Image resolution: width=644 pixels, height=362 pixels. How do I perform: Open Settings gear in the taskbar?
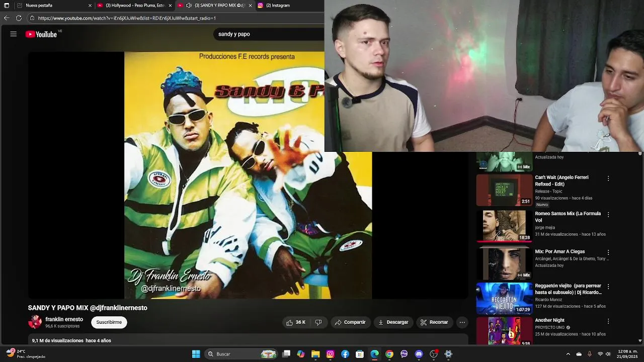[x=448, y=354]
